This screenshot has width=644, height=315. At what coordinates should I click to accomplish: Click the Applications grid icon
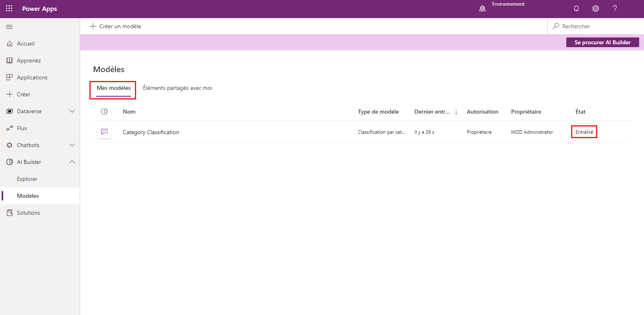pyautogui.click(x=10, y=77)
